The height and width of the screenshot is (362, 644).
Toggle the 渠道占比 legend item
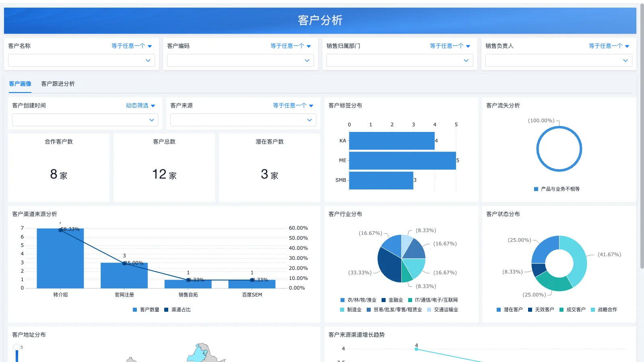click(178, 309)
